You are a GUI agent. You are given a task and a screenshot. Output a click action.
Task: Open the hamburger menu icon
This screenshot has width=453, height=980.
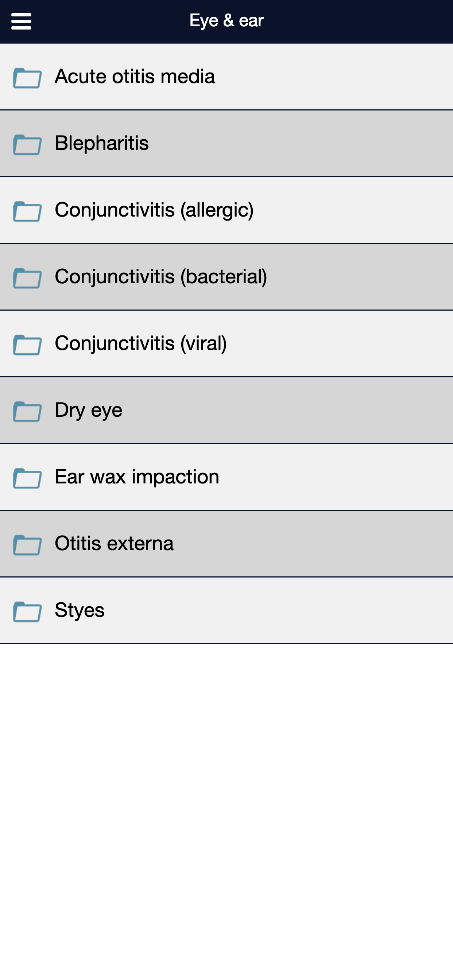(21, 21)
